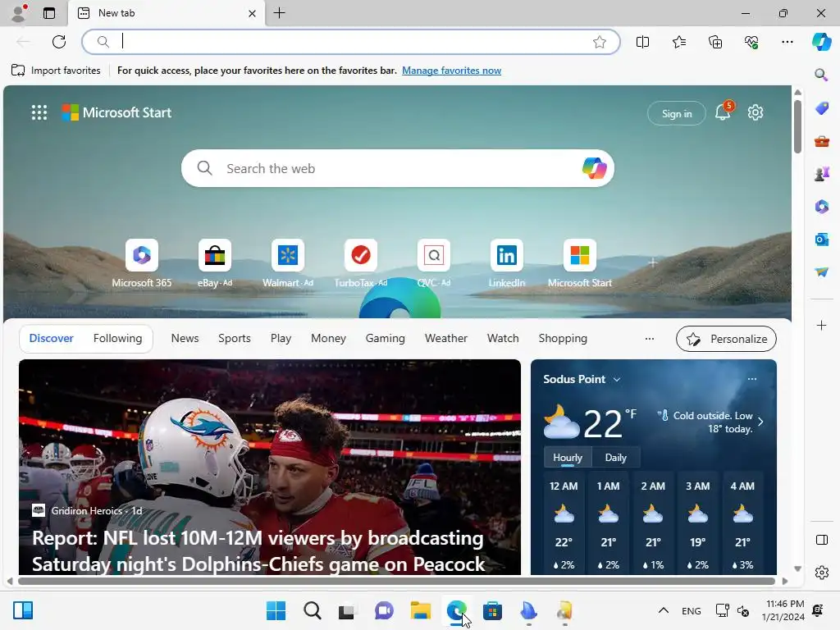
Task: Click the horizontal page scrollbar
Action: click(x=396, y=581)
